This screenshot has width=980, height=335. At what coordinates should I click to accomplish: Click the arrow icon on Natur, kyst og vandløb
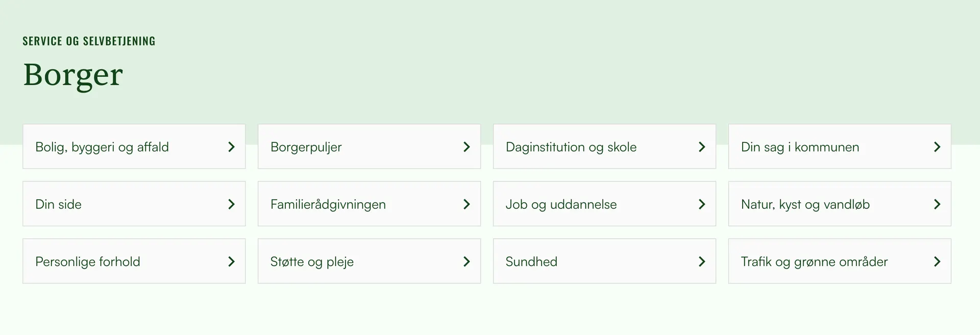click(937, 204)
